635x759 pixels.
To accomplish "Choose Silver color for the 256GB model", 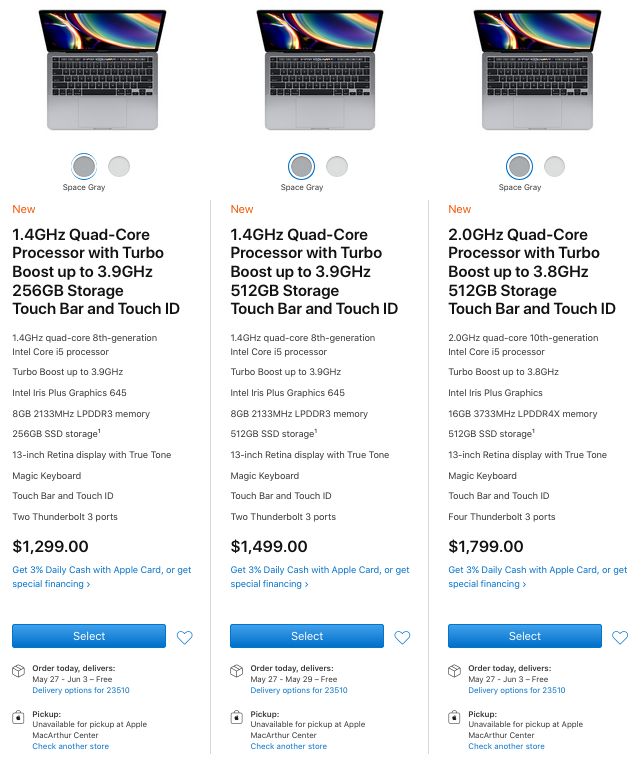I will (x=119, y=166).
